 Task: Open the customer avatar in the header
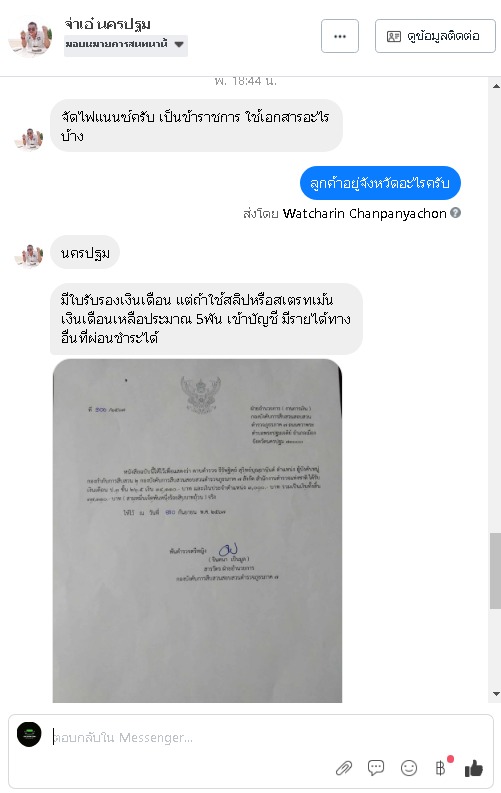(x=31, y=37)
